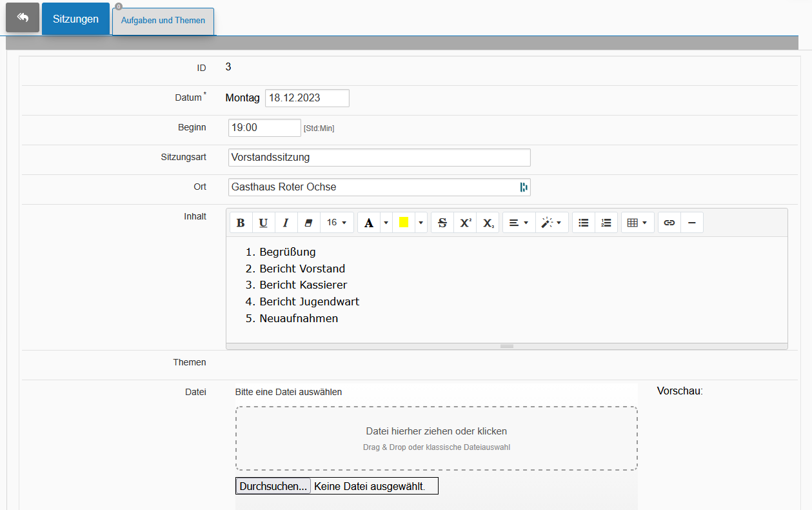Click the Durchsuchen file button

(273, 486)
